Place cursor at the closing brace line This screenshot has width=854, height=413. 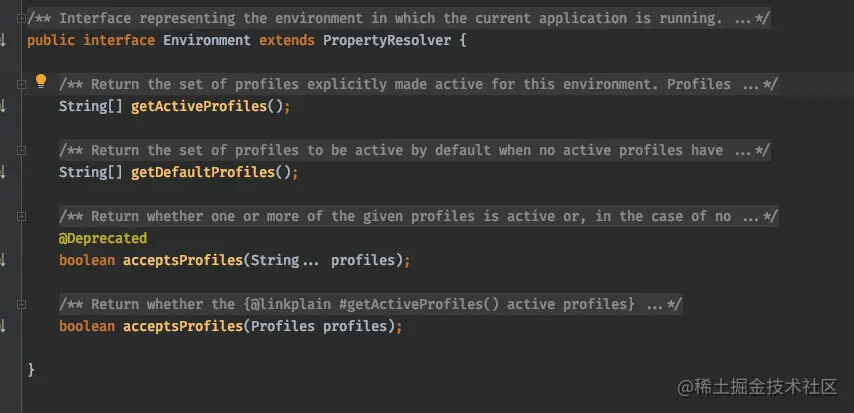coord(31,370)
